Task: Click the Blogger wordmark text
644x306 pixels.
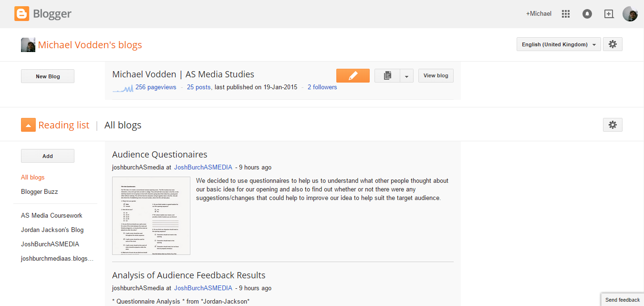Action: point(52,14)
